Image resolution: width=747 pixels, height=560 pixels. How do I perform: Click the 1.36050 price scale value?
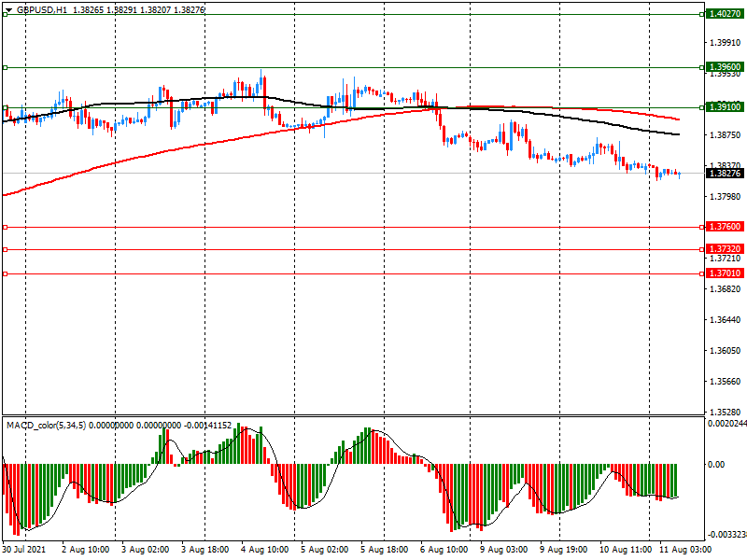pyautogui.click(x=726, y=351)
